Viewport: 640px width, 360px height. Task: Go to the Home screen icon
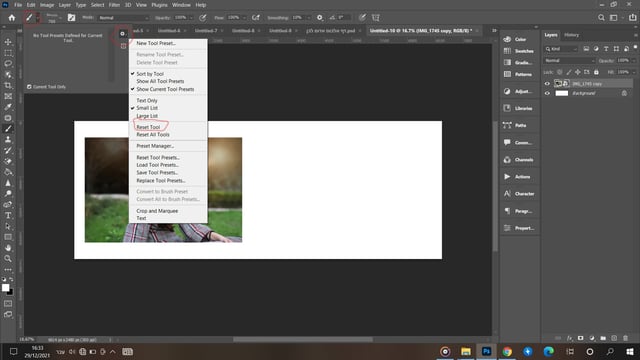coord(11,18)
